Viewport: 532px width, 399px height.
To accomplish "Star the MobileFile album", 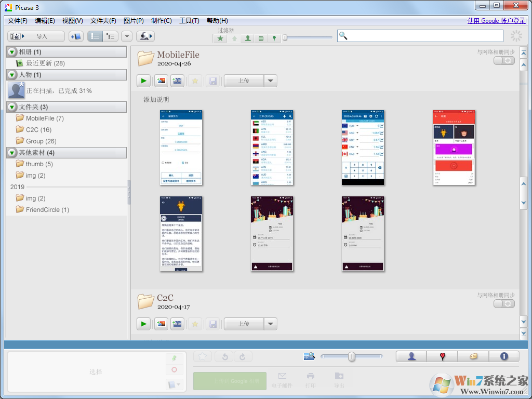I will (194, 81).
